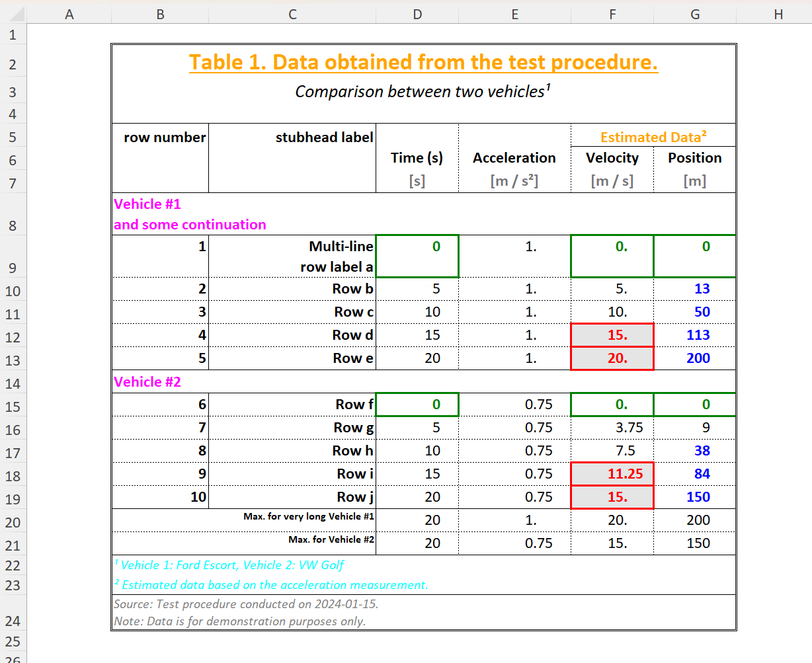Click row header 18

click(13, 476)
